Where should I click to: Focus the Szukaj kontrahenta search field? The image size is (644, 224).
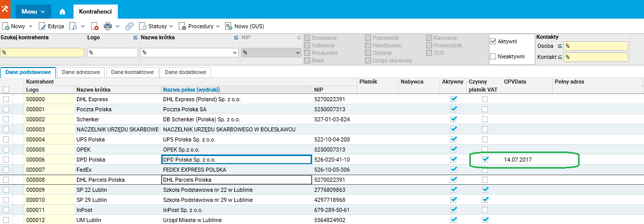pos(42,52)
